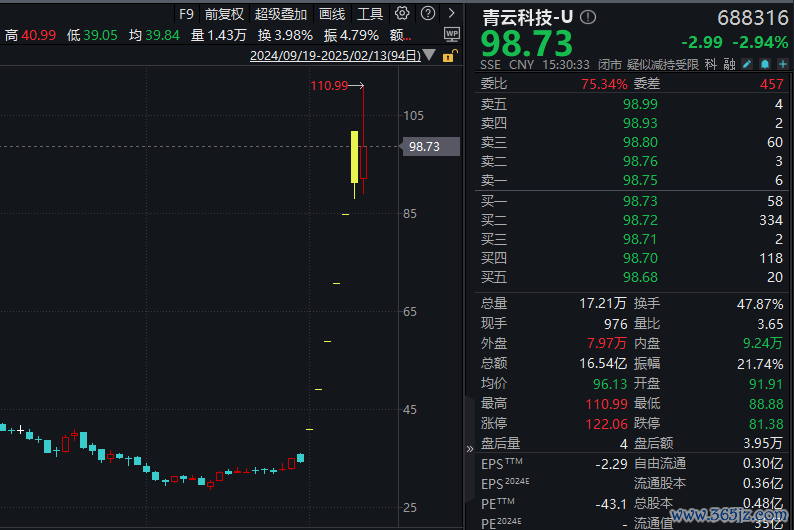The image size is (794, 530).
Task: Open F9 deep data
Action: pyautogui.click(x=186, y=14)
